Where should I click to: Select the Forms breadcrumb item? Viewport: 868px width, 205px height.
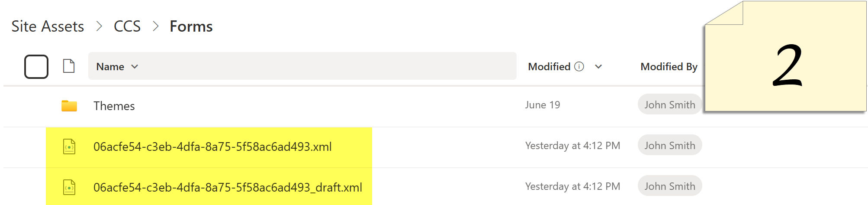191,26
